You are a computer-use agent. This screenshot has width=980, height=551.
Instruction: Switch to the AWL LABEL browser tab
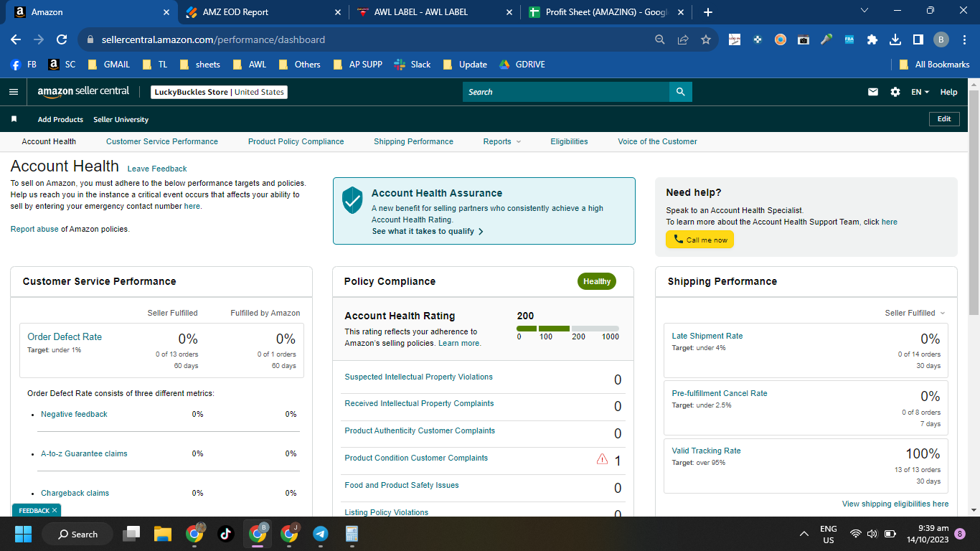[436, 12]
